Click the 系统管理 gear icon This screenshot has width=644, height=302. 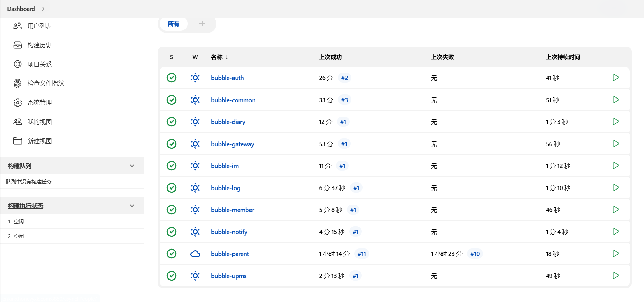(x=18, y=103)
